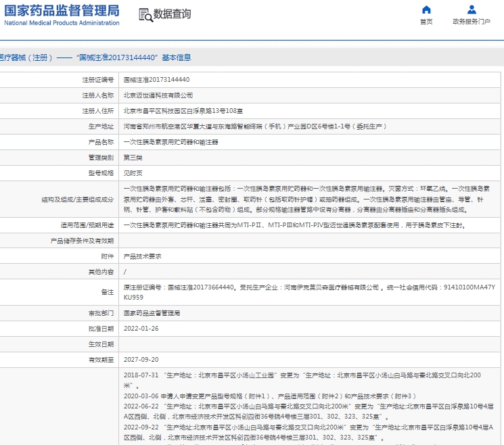Click the 生产地址 row label
The width and height of the screenshot is (504, 445).
(101, 126)
